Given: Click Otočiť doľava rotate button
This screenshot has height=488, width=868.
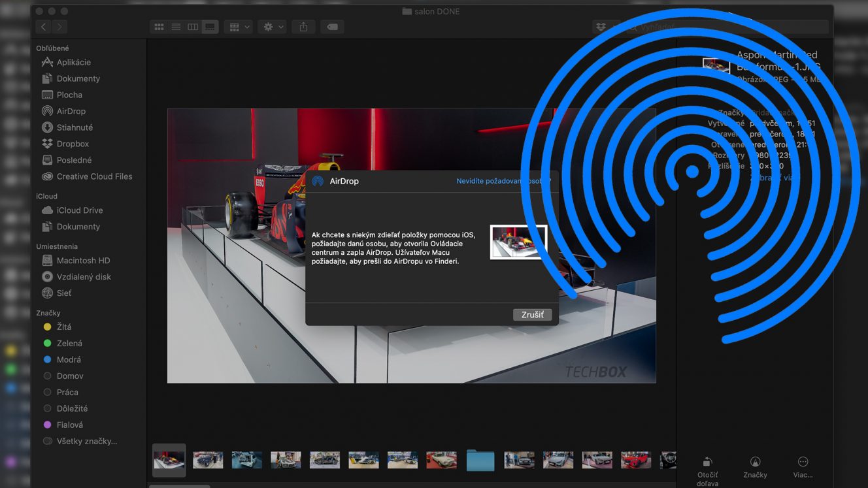Looking at the screenshot, I should (707, 470).
